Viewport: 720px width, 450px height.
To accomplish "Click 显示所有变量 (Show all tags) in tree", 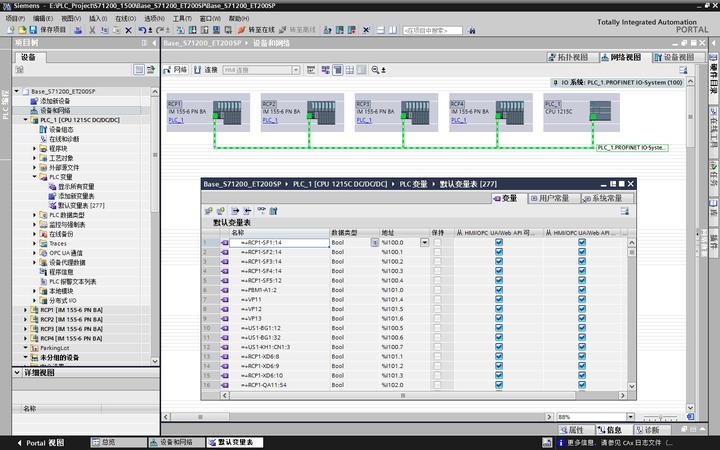I will tap(76, 186).
